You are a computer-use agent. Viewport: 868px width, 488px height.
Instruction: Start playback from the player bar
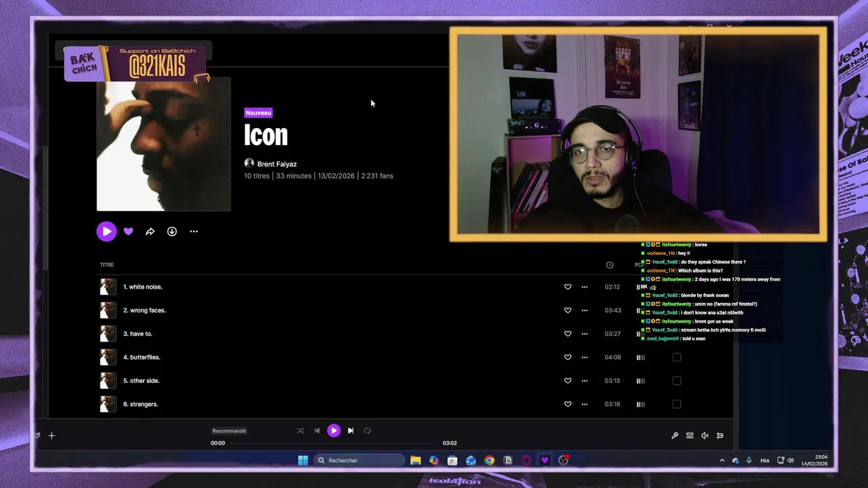(334, 430)
